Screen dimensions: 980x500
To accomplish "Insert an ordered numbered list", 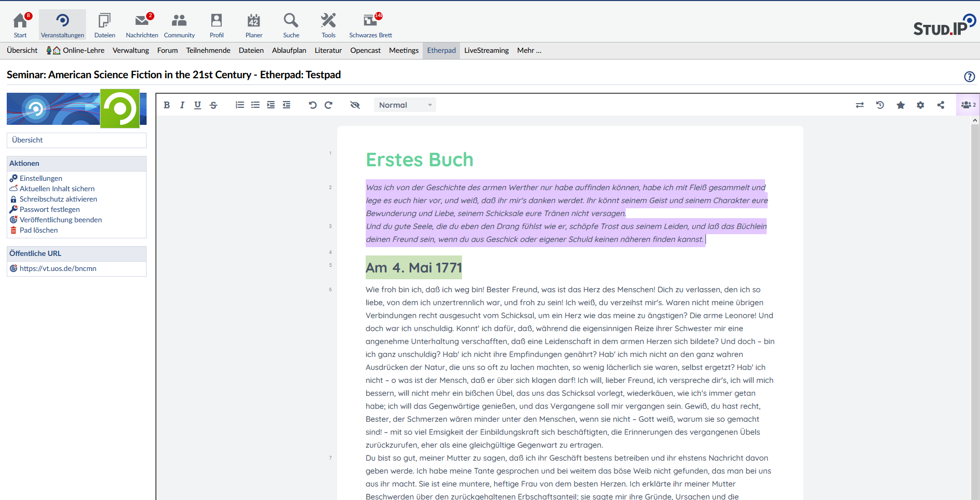I will [239, 105].
